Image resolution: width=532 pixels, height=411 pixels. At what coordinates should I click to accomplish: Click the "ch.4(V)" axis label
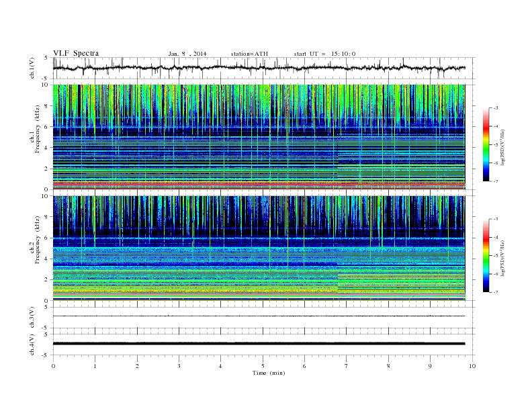32,345
